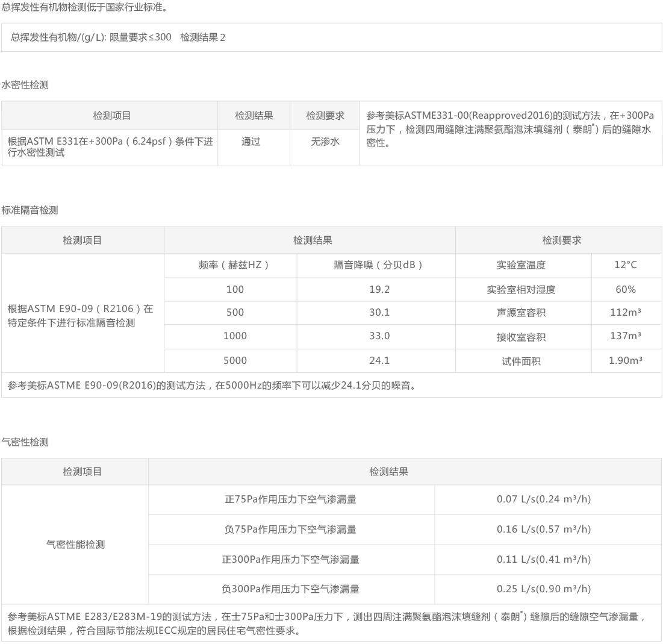Select the 1.90m³ specimen area cell
This screenshot has height=644, width=663.
click(625, 361)
